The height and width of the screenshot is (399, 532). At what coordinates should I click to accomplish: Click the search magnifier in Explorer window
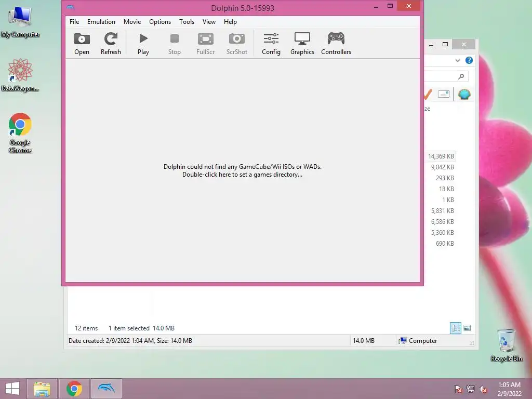[x=461, y=77]
